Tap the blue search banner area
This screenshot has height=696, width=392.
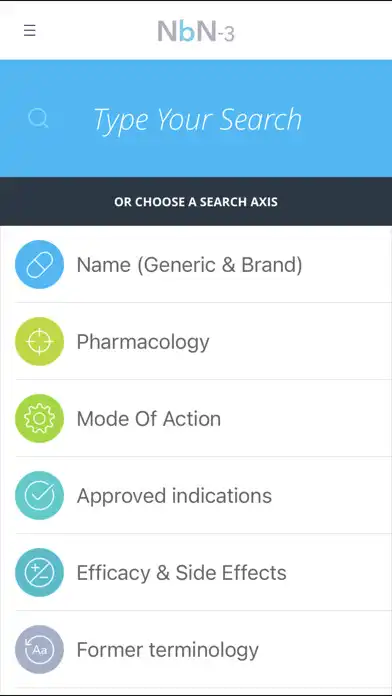pyautogui.click(x=196, y=118)
